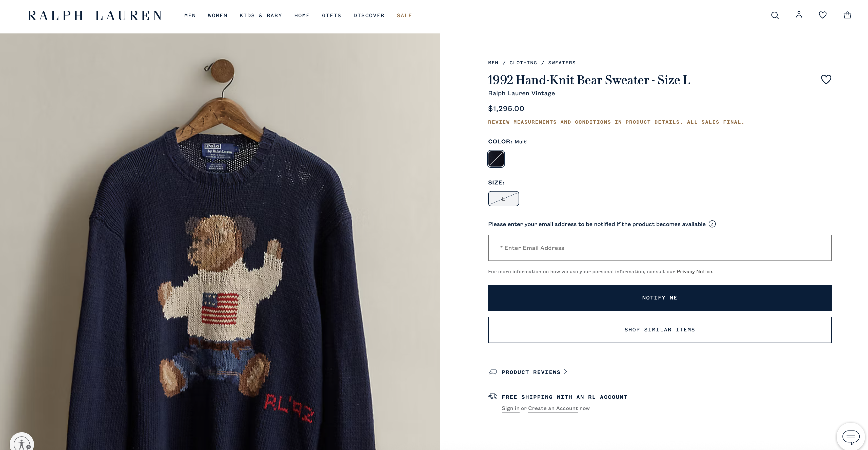Open the Men navigation menu
The height and width of the screenshot is (450, 868).
190,15
